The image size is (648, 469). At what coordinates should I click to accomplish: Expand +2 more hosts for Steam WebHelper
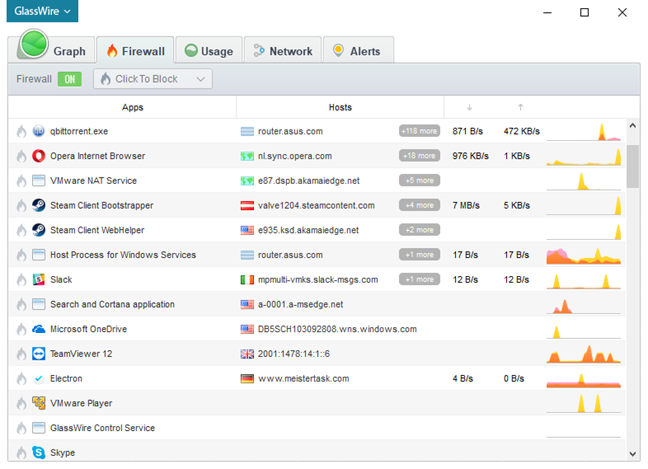coord(419,230)
